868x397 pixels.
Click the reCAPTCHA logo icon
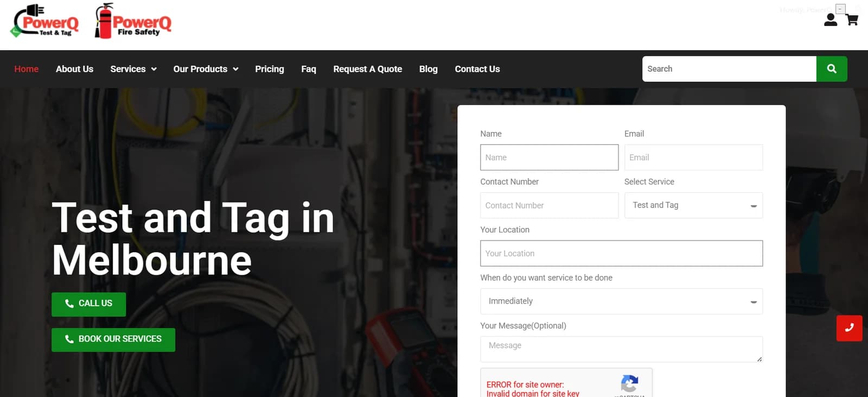629,384
